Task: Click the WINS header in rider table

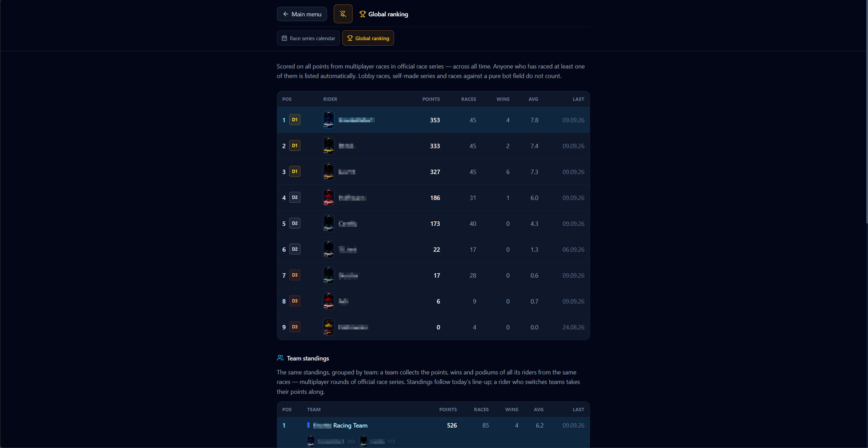Action: tap(503, 99)
